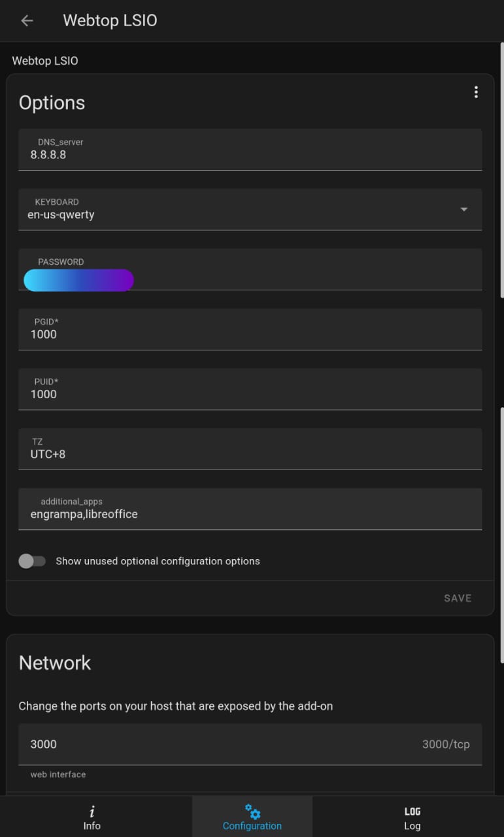Select the Info tab icon

click(92, 811)
